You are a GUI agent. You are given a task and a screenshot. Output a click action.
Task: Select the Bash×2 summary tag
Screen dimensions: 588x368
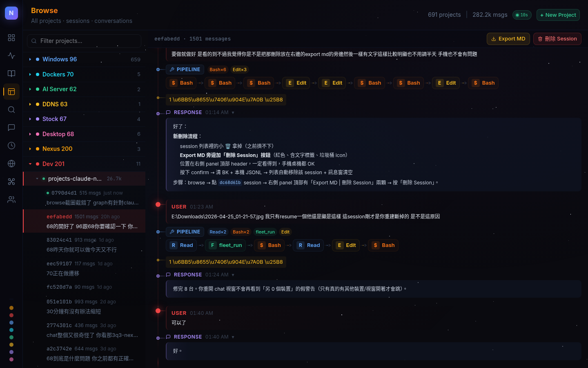pyautogui.click(x=241, y=232)
